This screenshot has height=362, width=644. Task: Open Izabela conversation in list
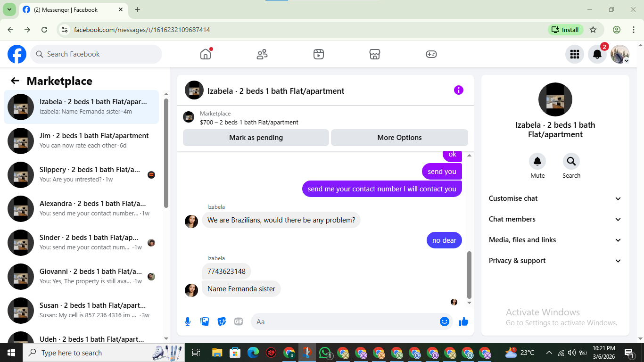[81, 107]
